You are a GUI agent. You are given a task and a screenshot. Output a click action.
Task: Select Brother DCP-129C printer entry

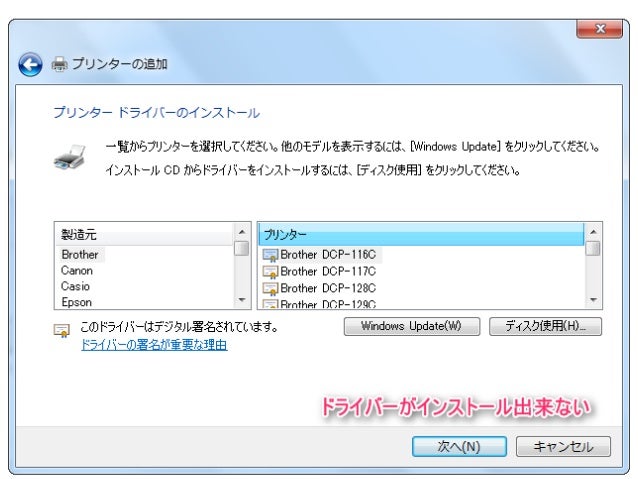click(x=320, y=304)
